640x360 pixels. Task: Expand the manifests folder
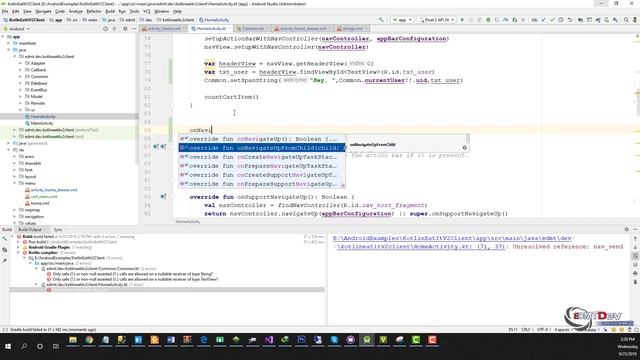9,43
